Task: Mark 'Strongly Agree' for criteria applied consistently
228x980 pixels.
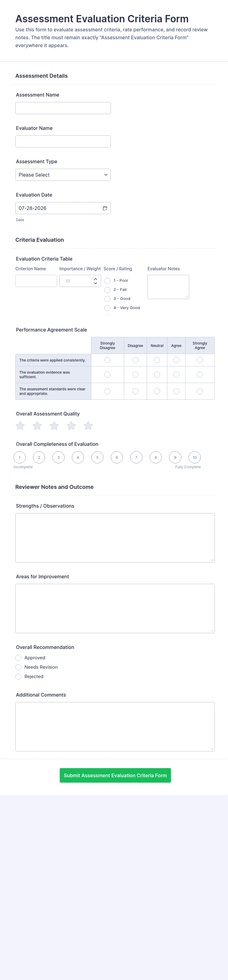Action: coord(200,360)
